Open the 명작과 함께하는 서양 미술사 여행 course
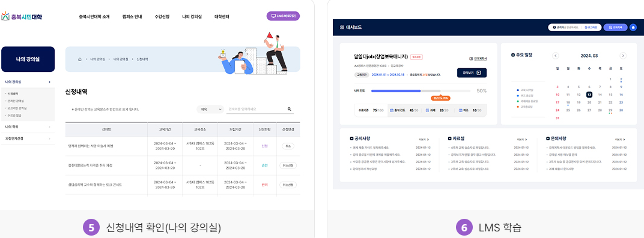Image resolution: width=644 pixels, height=238 pixels. (90, 146)
